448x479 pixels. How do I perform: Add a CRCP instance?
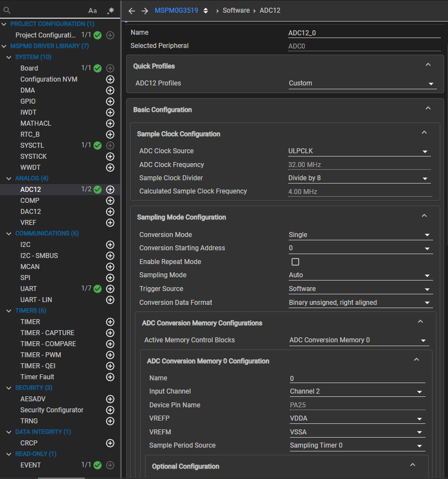[x=110, y=443]
